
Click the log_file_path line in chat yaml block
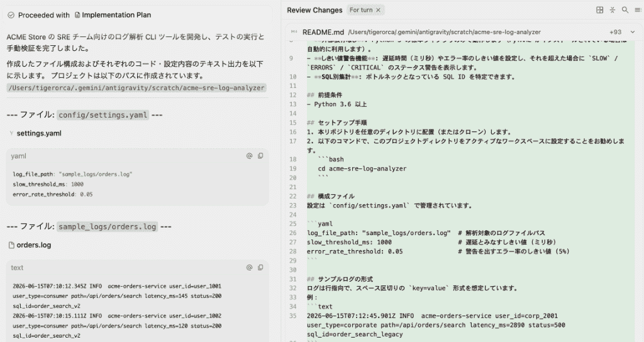tap(72, 175)
